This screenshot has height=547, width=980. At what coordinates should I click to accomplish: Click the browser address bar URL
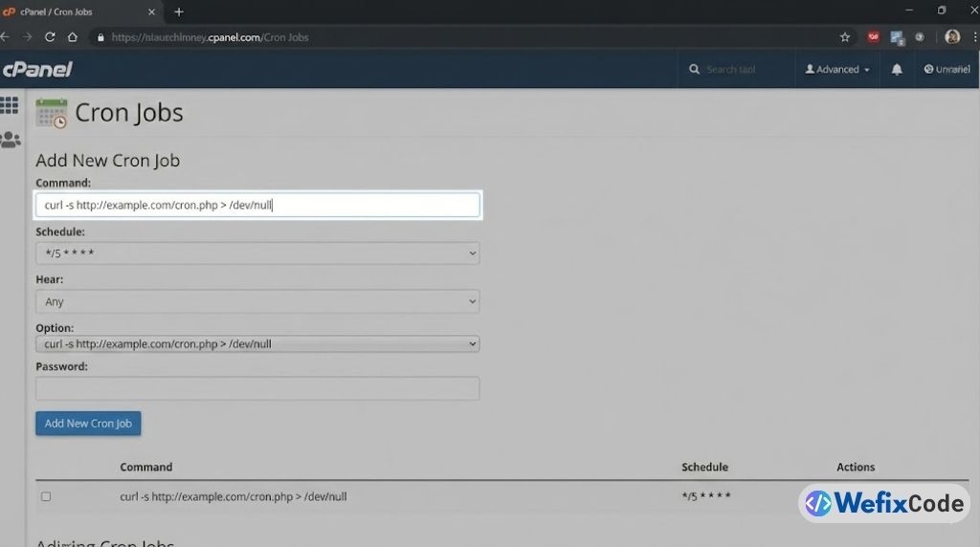click(210, 37)
